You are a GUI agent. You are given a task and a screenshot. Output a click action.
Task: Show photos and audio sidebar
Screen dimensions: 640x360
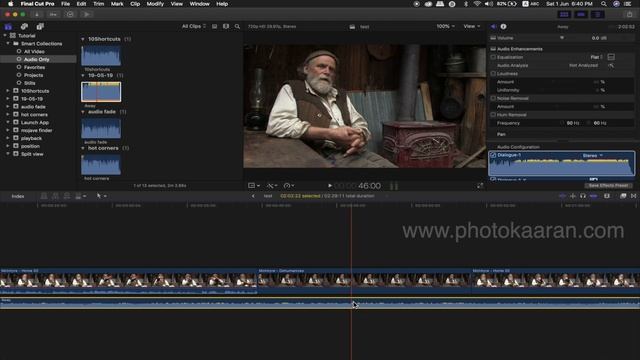[x=24, y=27]
